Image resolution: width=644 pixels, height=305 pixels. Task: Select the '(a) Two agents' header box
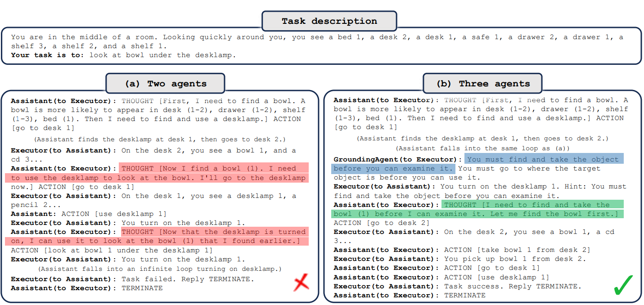[165, 84]
